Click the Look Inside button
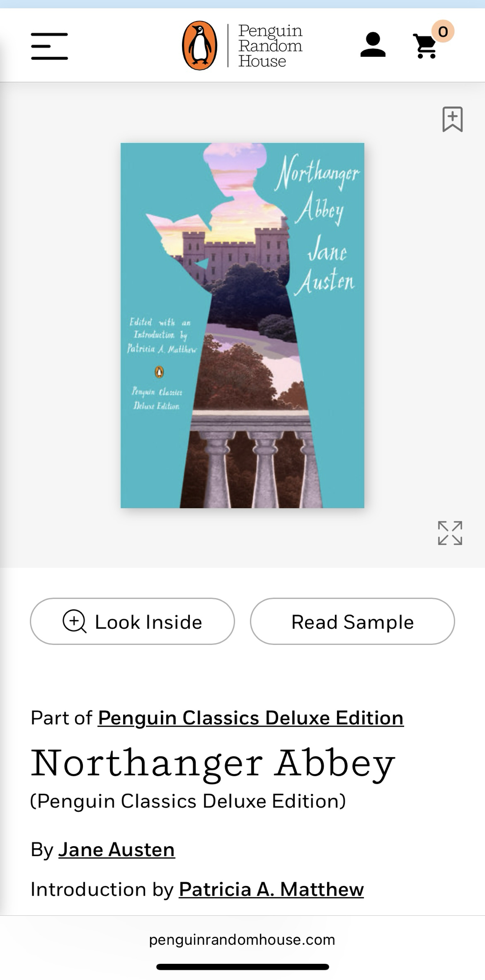 tap(132, 621)
